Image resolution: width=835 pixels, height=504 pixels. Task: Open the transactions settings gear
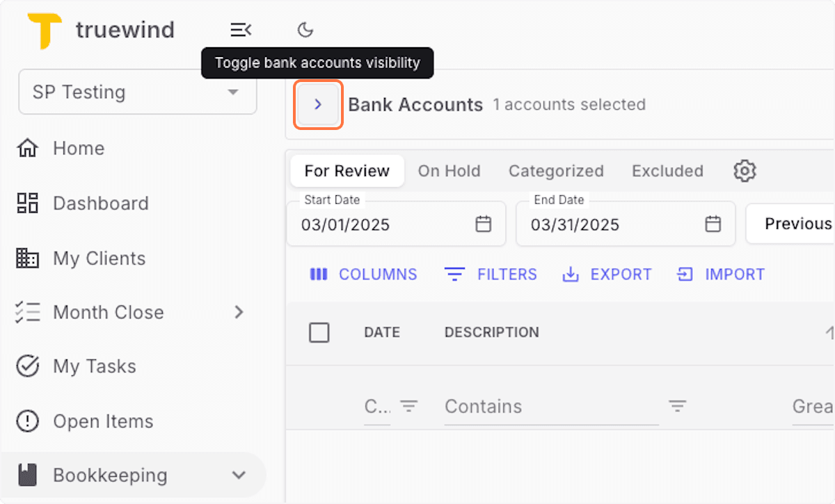tap(745, 170)
